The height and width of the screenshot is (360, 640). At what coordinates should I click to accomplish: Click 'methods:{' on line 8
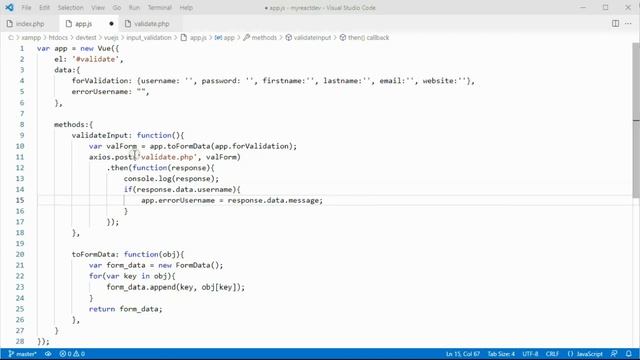point(73,124)
